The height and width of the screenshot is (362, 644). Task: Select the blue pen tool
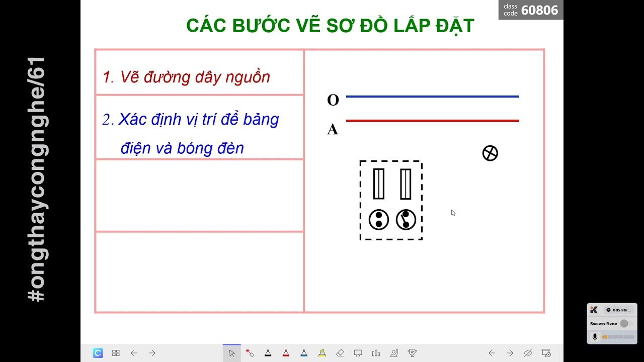click(304, 353)
